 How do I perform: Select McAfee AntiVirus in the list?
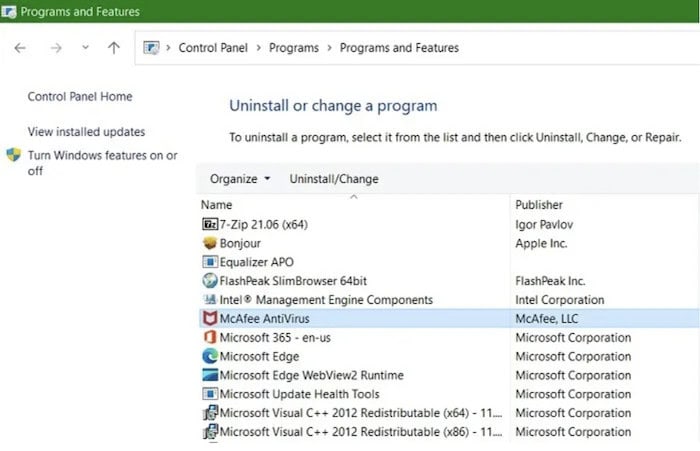[264, 318]
